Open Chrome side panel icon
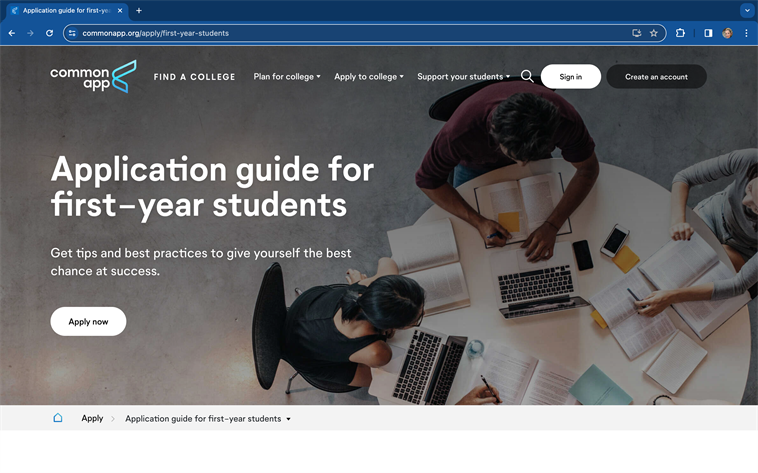Viewport: 758px width, 473px height. (708, 33)
